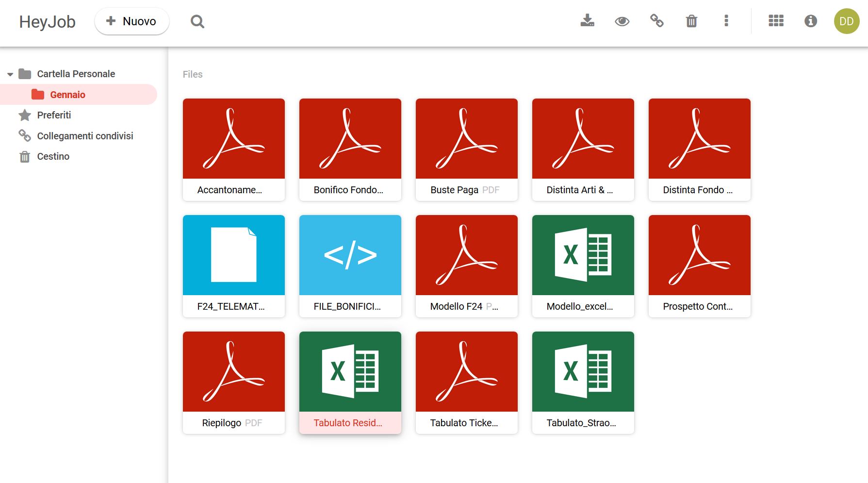This screenshot has height=483, width=868.
Task: Select the Distinta Fondo ... PDF icon
Action: [700, 139]
